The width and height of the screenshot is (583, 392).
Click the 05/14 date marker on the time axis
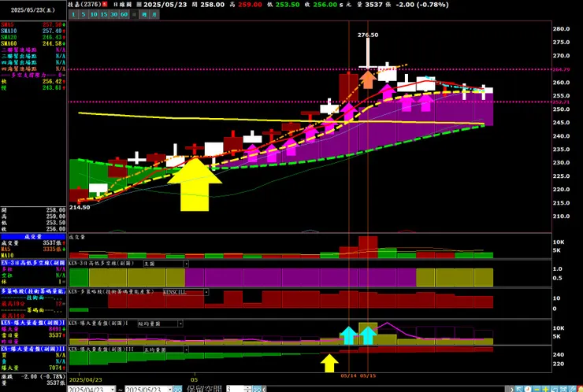348,375
